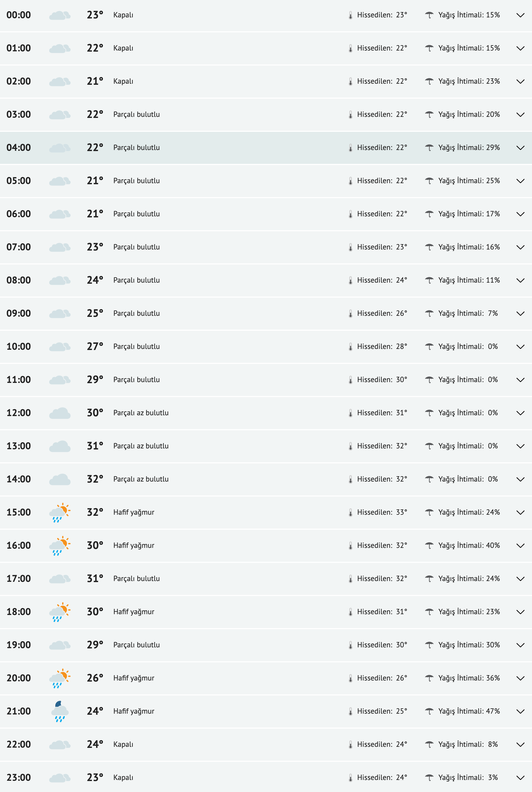This screenshot has height=792, width=532.
Task: Expand the 04:00 row chevron
Action: [x=520, y=148]
